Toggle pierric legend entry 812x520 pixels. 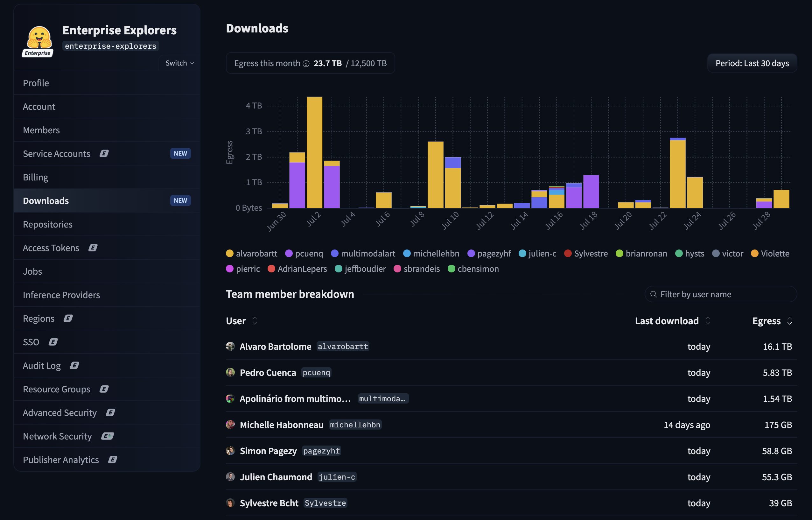click(x=243, y=269)
